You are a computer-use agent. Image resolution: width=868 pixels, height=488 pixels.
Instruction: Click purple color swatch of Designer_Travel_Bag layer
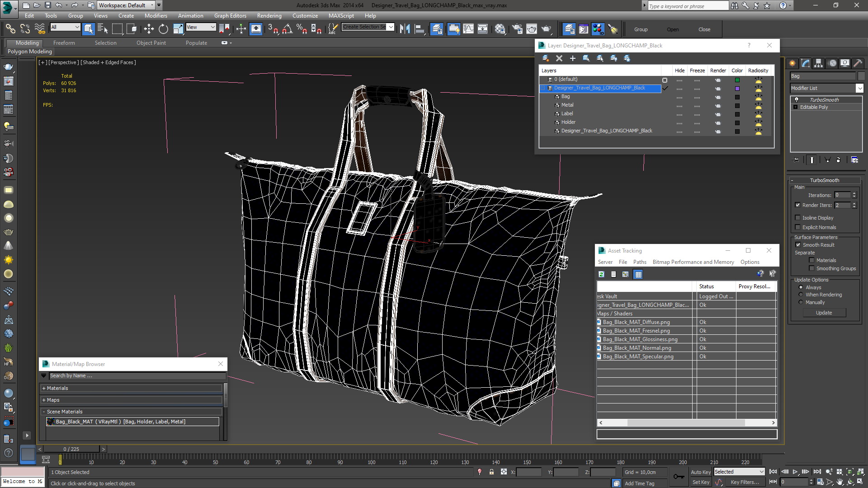(737, 89)
